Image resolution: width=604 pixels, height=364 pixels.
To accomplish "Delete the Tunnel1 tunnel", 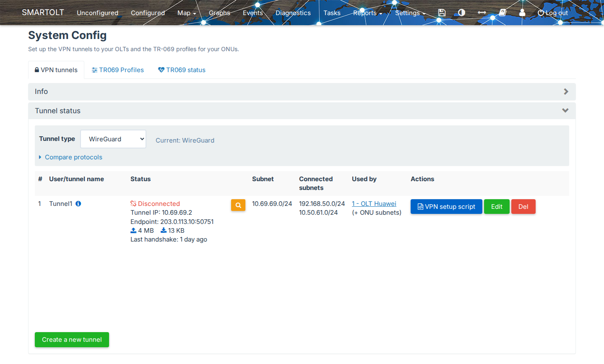I will click(x=523, y=207).
